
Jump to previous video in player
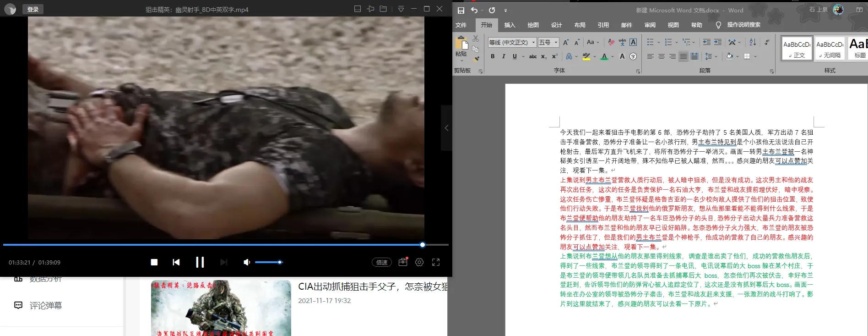[176, 262]
